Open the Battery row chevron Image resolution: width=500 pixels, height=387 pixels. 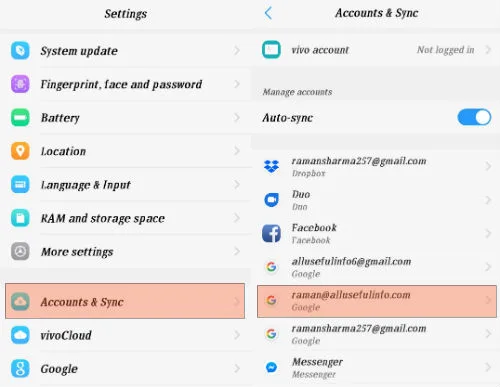click(x=237, y=117)
